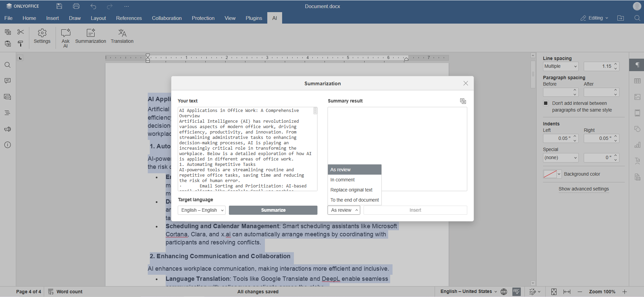Image resolution: width=644 pixels, height=297 pixels.
Task: Click the Insert button in the dialog
Action: [x=415, y=210]
